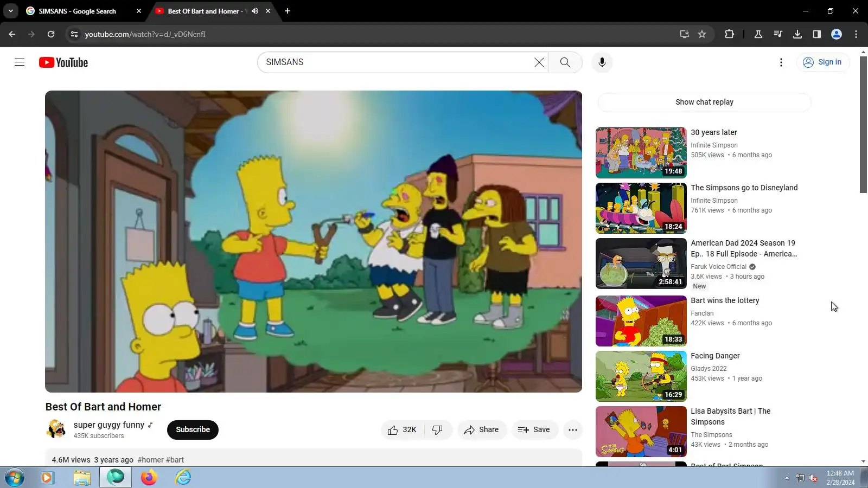868x488 pixels.
Task: Go forward to next page
Action: [31, 34]
